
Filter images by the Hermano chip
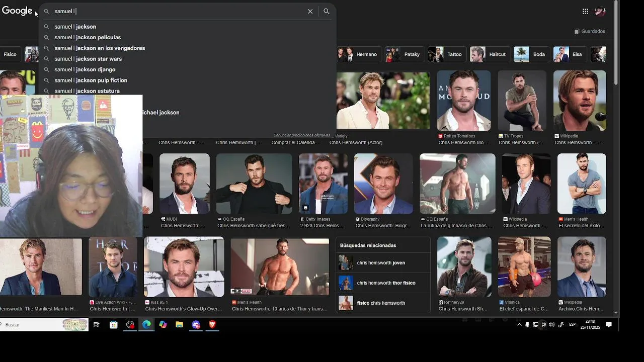[359, 54]
